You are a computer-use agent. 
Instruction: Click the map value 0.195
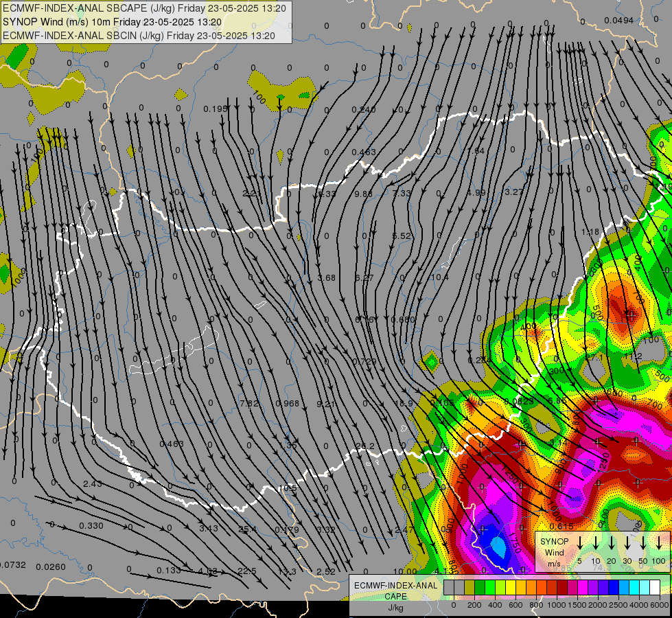click(x=215, y=109)
